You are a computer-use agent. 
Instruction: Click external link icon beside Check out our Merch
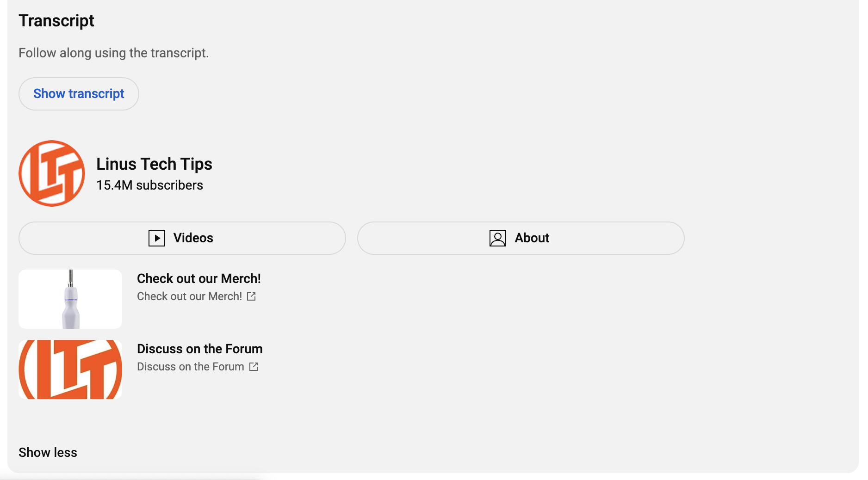(252, 296)
